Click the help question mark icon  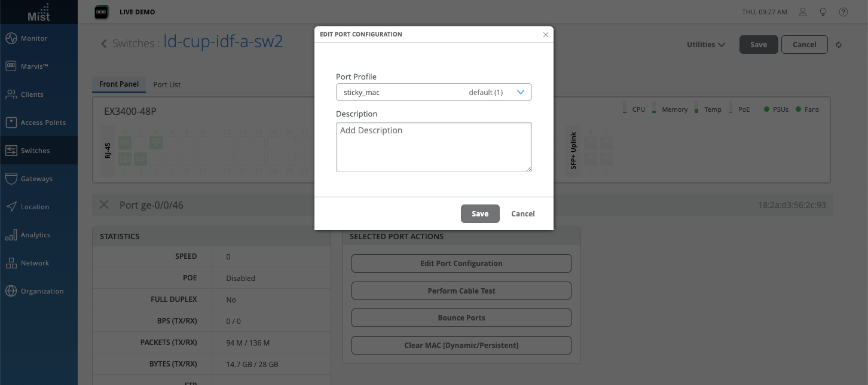843,12
